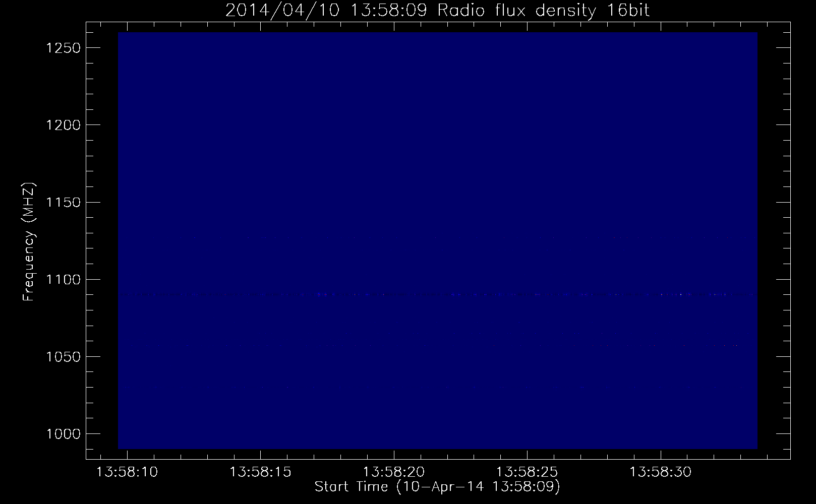Viewport: 816px width, 504px height.
Task: Select the 1100 frequency axis label
Action: coord(63,279)
